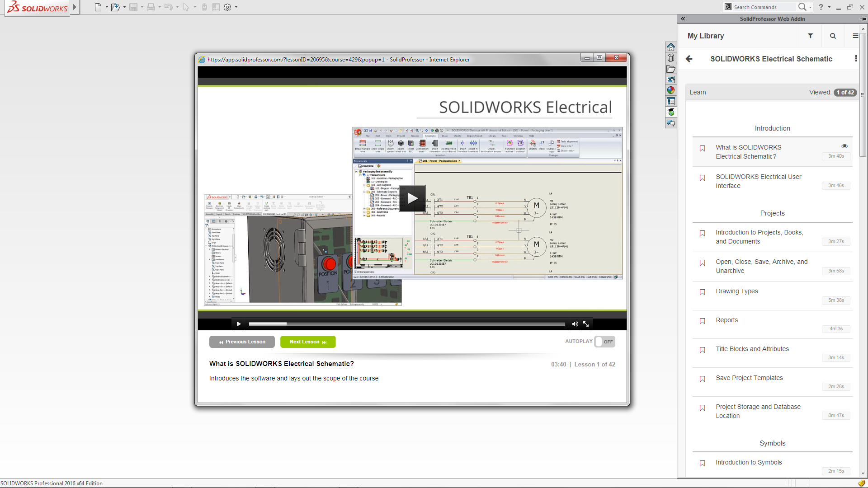The height and width of the screenshot is (488, 868).
Task: Bookmark the Reports lesson
Action: (702, 321)
